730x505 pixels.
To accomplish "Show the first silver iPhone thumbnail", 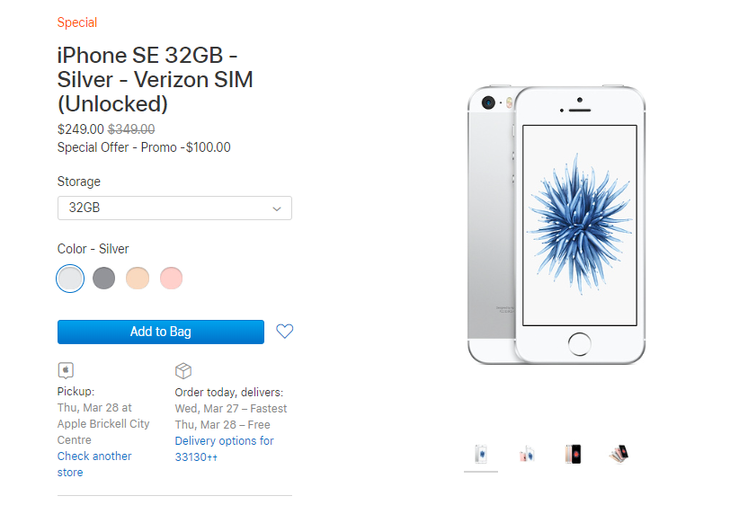I will (481, 453).
